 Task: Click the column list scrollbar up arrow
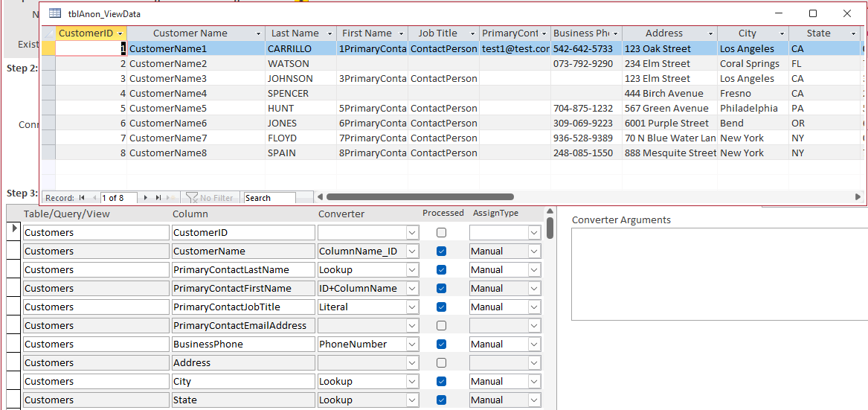point(550,211)
